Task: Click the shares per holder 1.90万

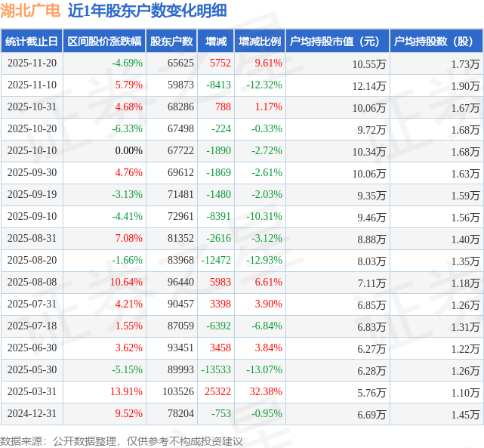Action: pos(465,86)
